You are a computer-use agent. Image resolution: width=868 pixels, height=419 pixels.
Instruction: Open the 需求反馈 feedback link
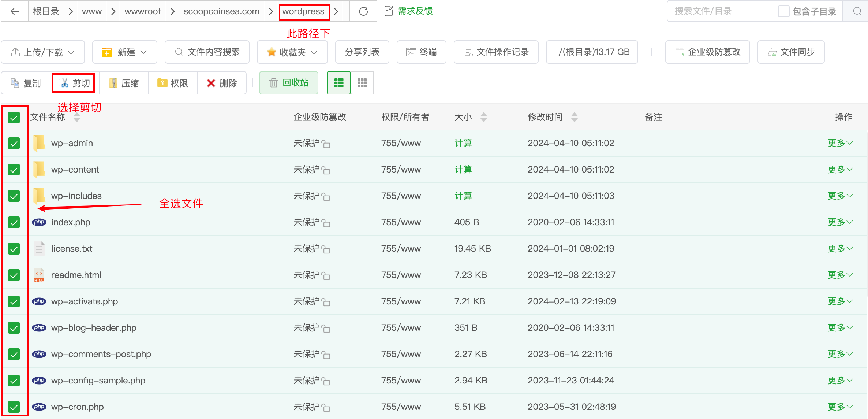click(x=409, y=11)
